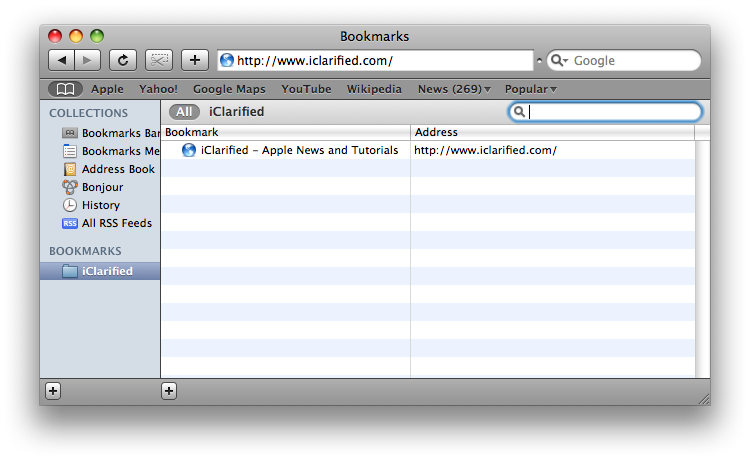Select the Address Book collection
The image size is (750, 460).
tap(110, 169)
